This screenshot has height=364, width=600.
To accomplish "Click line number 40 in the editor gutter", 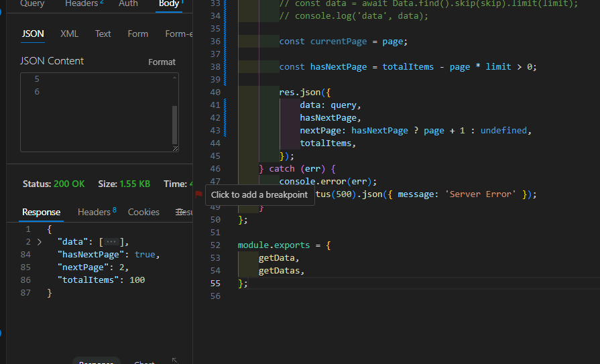I will point(215,93).
